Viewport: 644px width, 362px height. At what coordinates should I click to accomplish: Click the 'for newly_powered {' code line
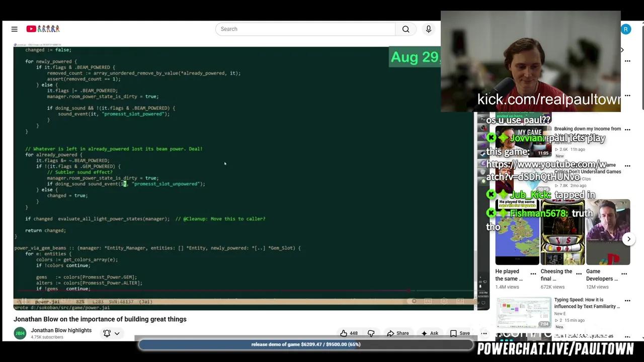pyautogui.click(x=51, y=61)
